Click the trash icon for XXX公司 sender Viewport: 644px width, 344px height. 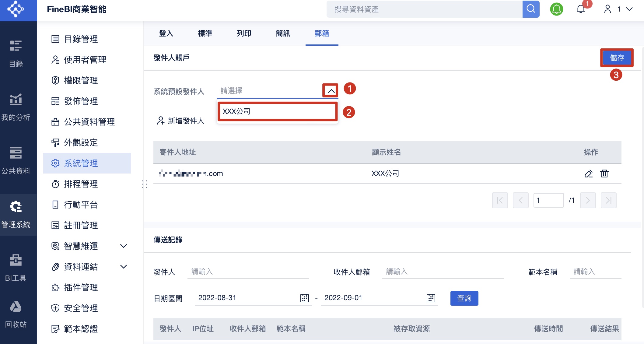604,174
